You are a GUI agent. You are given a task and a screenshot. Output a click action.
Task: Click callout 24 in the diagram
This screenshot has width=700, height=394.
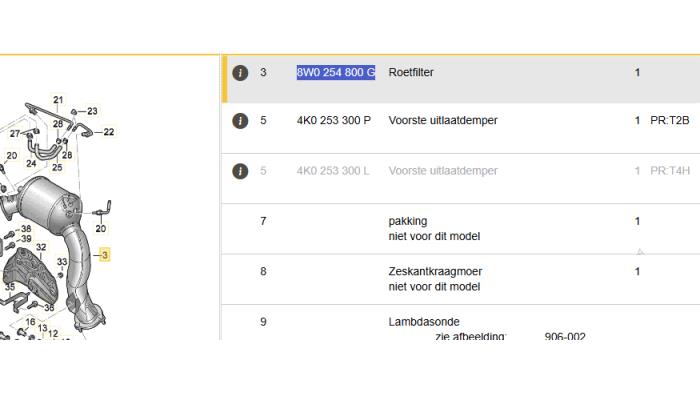31,164
